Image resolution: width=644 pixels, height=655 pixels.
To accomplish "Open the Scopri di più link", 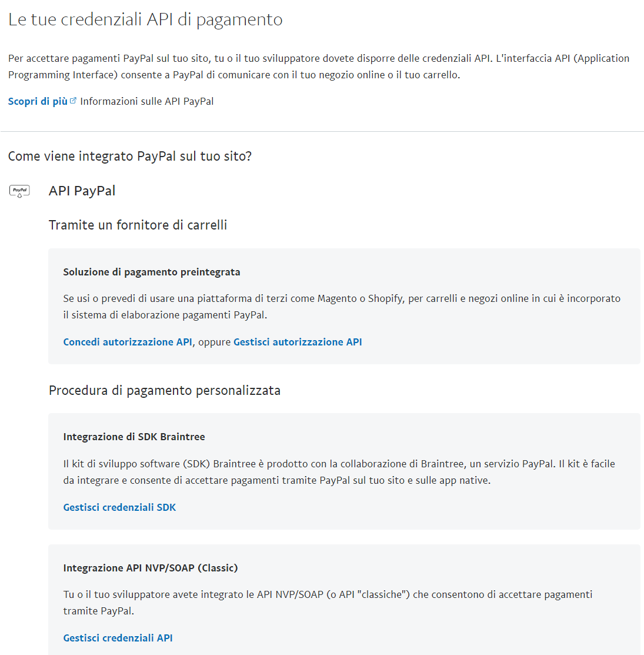I will click(38, 101).
